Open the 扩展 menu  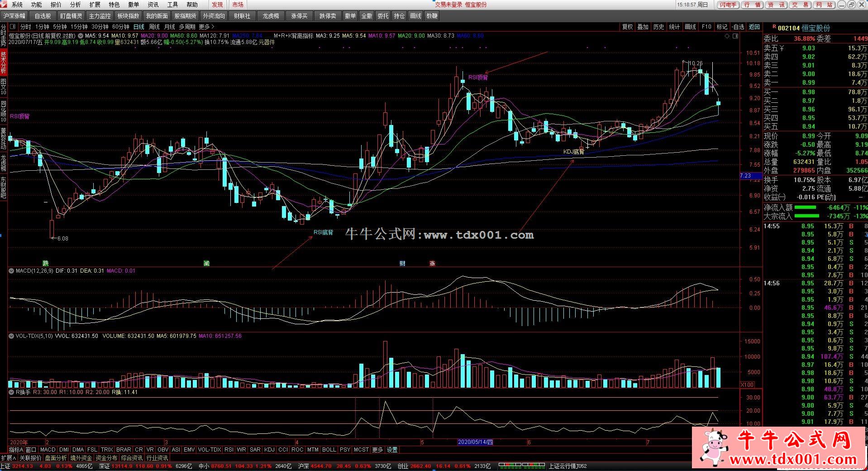point(95,5)
